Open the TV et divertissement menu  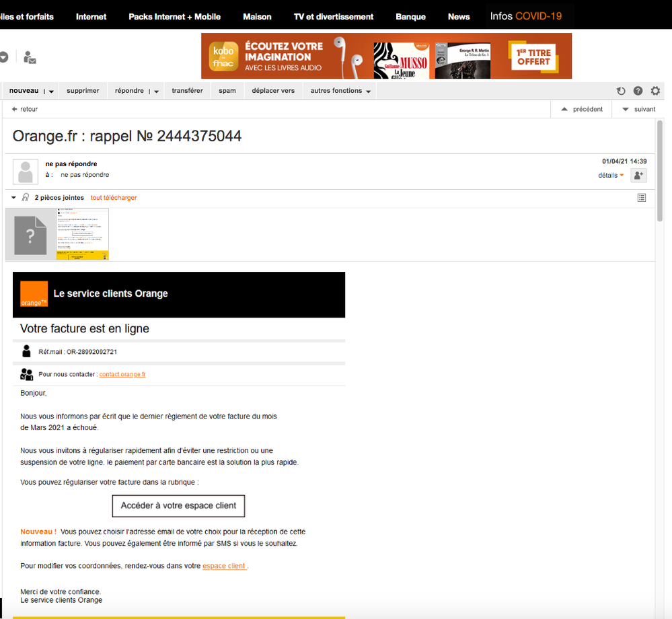click(333, 16)
